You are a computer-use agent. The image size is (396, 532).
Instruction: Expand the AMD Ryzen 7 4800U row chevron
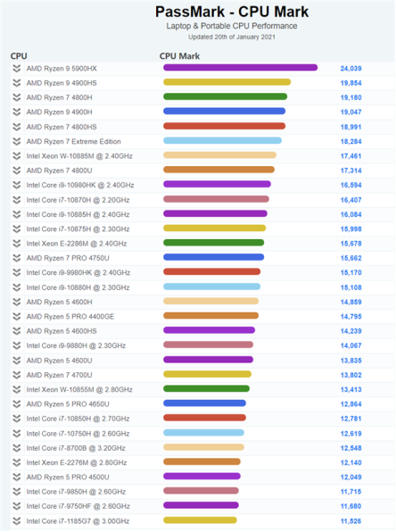click(17, 170)
